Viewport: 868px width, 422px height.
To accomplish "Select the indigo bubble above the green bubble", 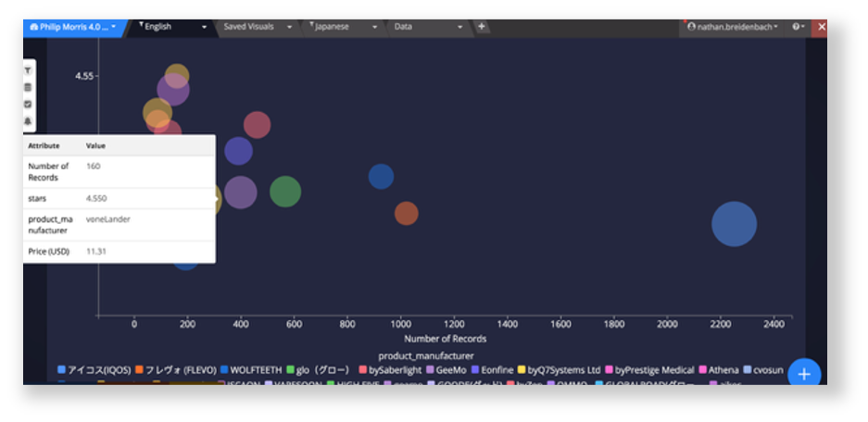I will [239, 151].
